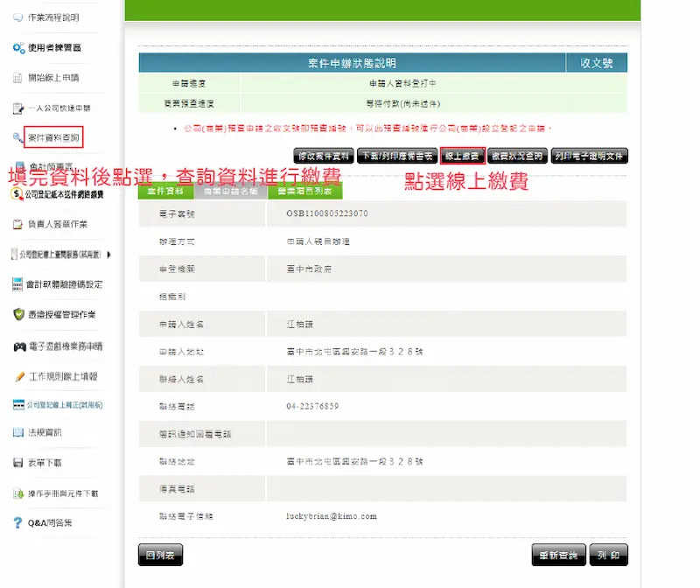Click the 繳費狀況查詢 button

517,156
